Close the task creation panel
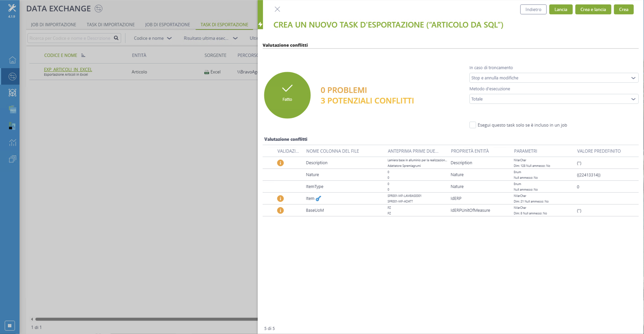The width and height of the screenshot is (644, 334). click(277, 9)
